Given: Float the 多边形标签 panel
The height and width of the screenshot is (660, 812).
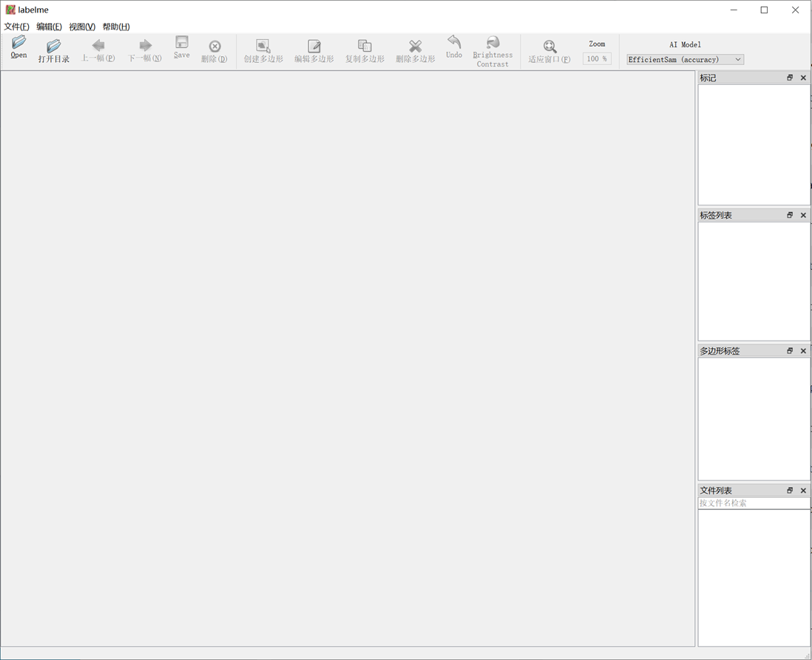Looking at the screenshot, I should [790, 350].
